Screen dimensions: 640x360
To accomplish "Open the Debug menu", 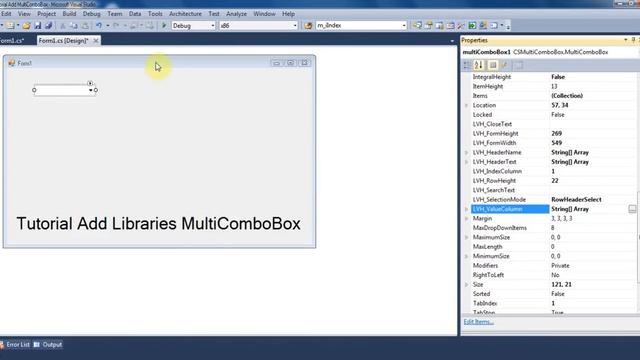I will 91,14.
